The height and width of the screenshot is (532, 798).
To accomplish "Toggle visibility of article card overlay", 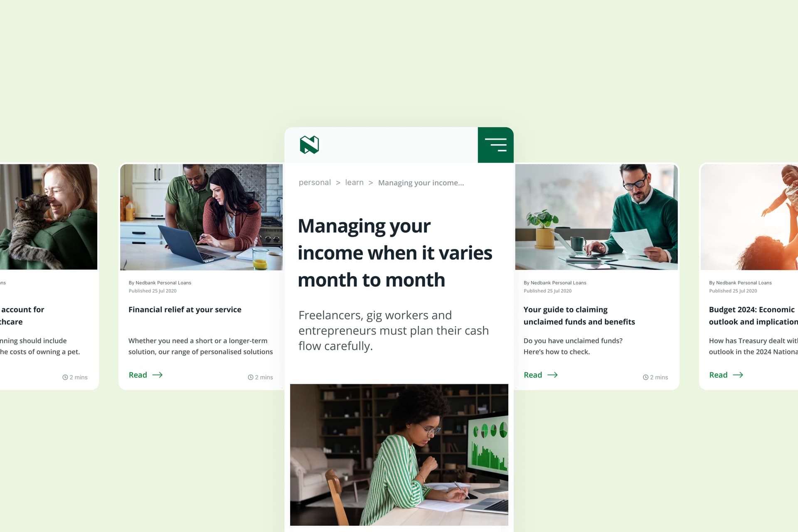I will (495, 144).
